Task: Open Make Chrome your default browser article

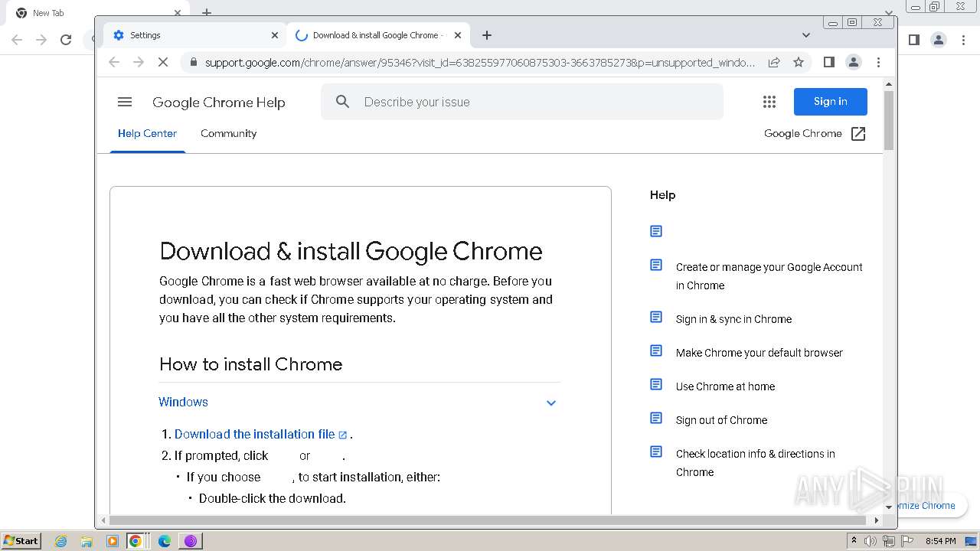Action: (759, 353)
